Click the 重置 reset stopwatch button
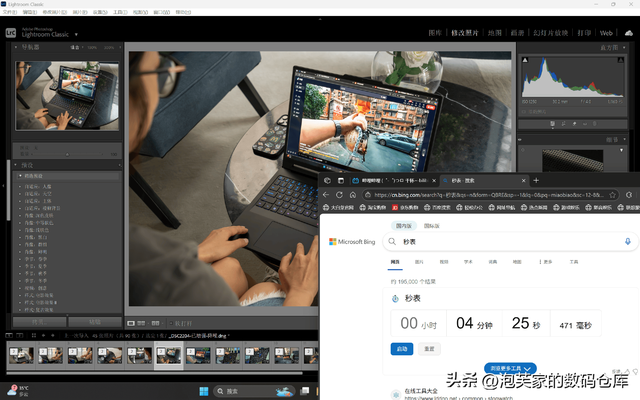This screenshot has width=640, height=400. click(x=429, y=349)
